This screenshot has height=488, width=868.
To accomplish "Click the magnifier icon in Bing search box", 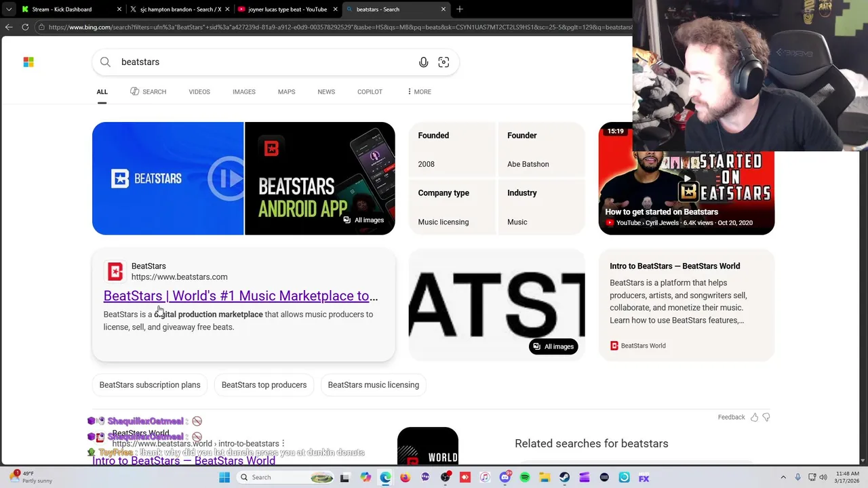I will [x=105, y=62].
